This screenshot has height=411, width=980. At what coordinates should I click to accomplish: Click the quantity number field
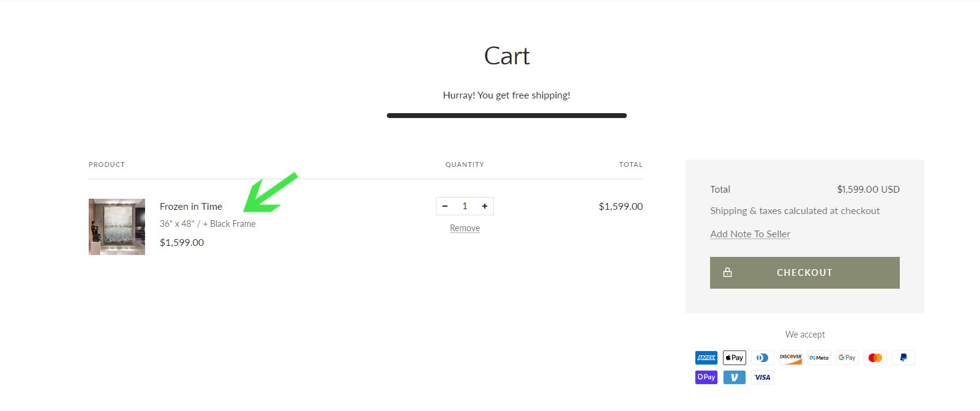(x=465, y=206)
